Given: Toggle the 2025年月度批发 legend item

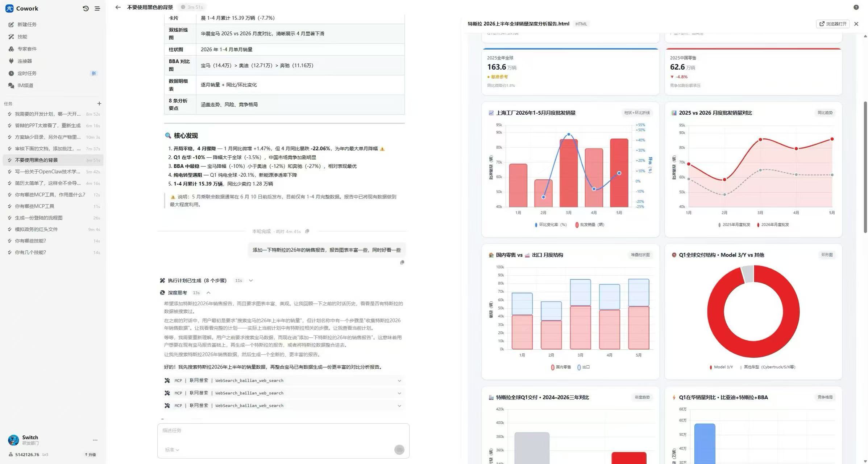Looking at the screenshot, I should click(x=734, y=225).
